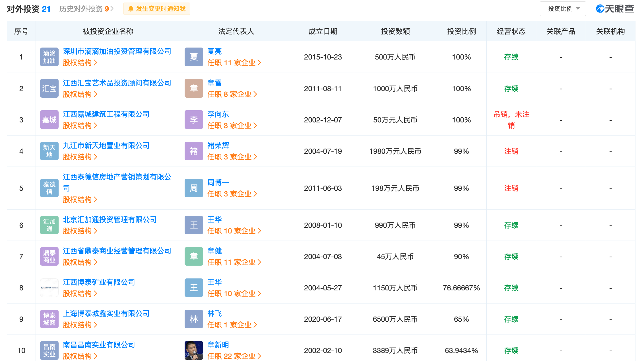Click 夏亮's avatar icon
644x361 pixels.
(x=194, y=57)
